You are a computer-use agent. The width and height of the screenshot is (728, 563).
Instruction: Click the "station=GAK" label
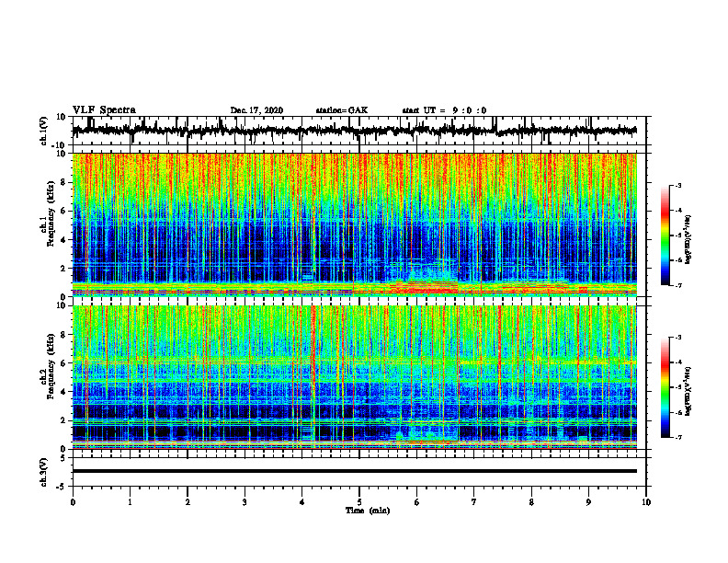coord(342,110)
